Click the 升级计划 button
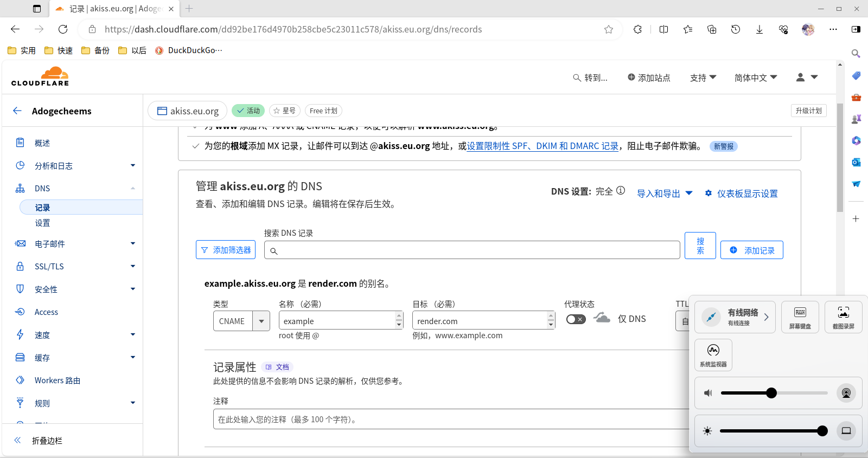Viewport: 868px width, 458px height. pos(808,111)
